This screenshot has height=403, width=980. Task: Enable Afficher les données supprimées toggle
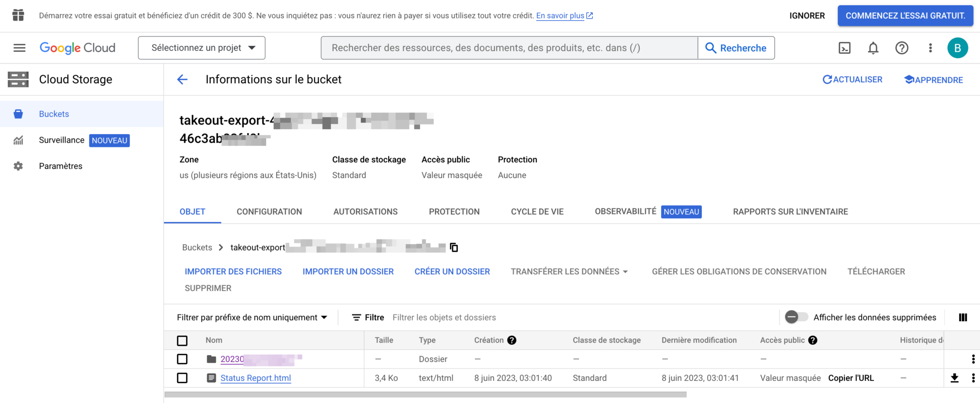795,317
